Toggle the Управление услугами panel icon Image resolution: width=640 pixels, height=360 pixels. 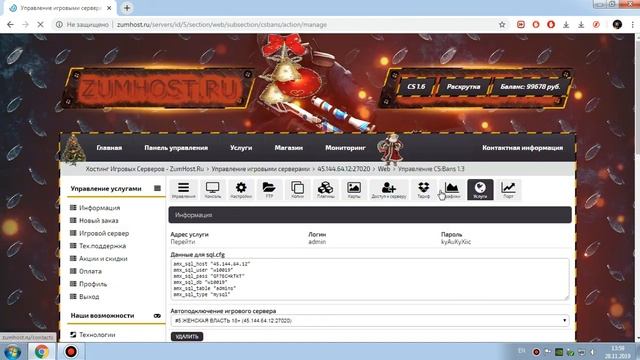coord(157,188)
